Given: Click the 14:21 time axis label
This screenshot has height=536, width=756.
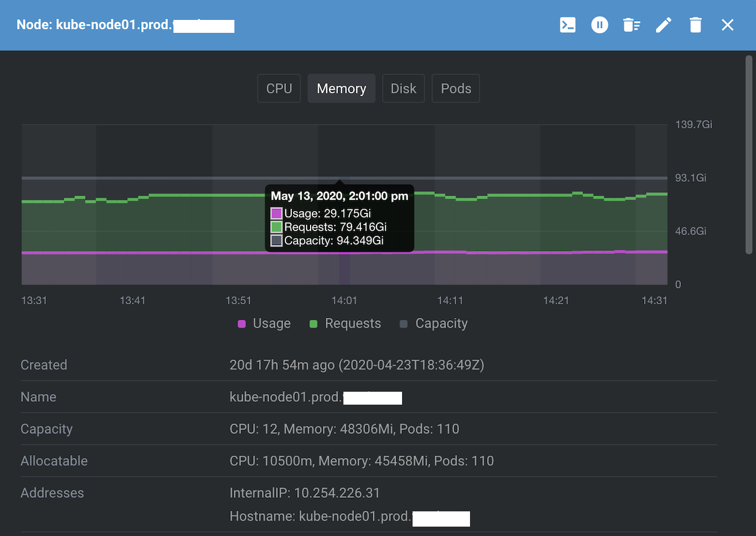Looking at the screenshot, I should tap(556, 300).
